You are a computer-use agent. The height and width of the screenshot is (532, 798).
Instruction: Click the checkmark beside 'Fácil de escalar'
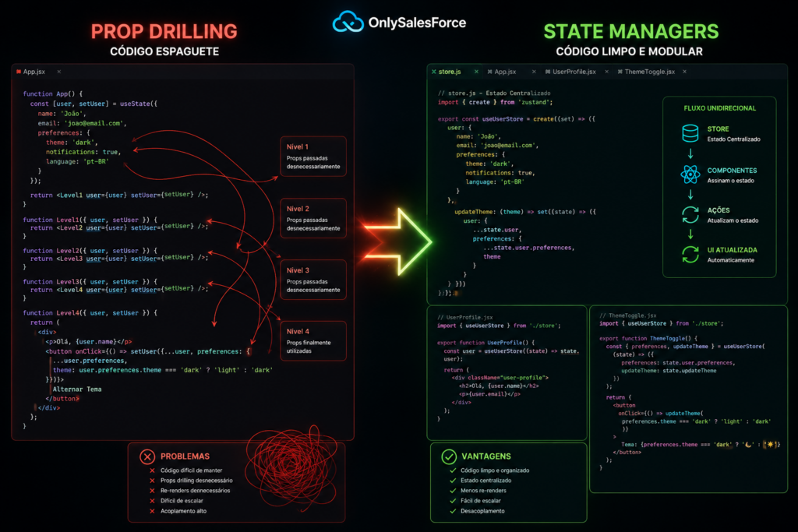[453, 501]
